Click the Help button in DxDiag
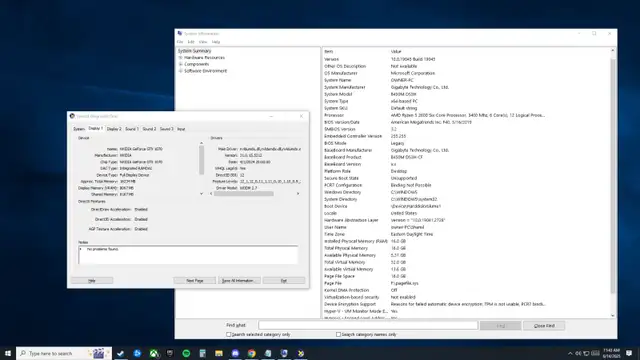The image size is (640, 360). 92,281
